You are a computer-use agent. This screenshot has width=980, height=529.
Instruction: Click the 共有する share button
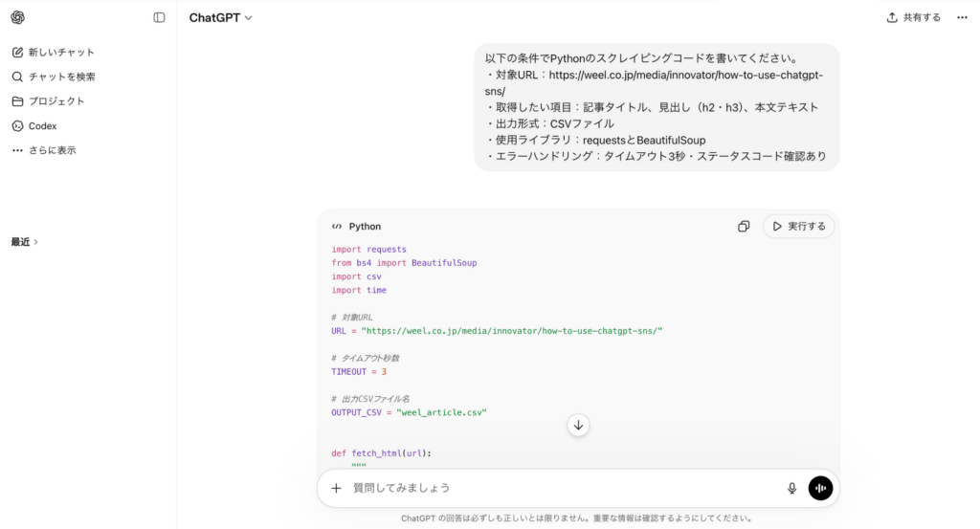(914, 17)
